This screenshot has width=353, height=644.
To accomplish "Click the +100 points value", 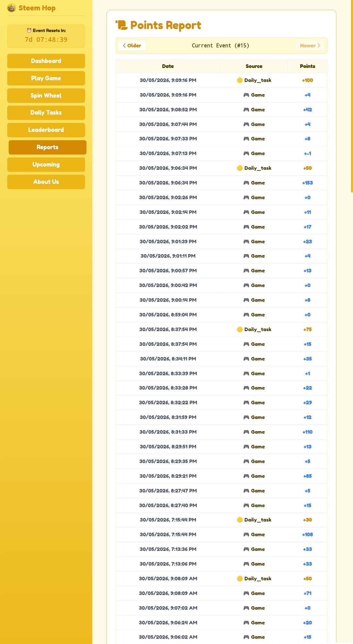I will (308, 80).
